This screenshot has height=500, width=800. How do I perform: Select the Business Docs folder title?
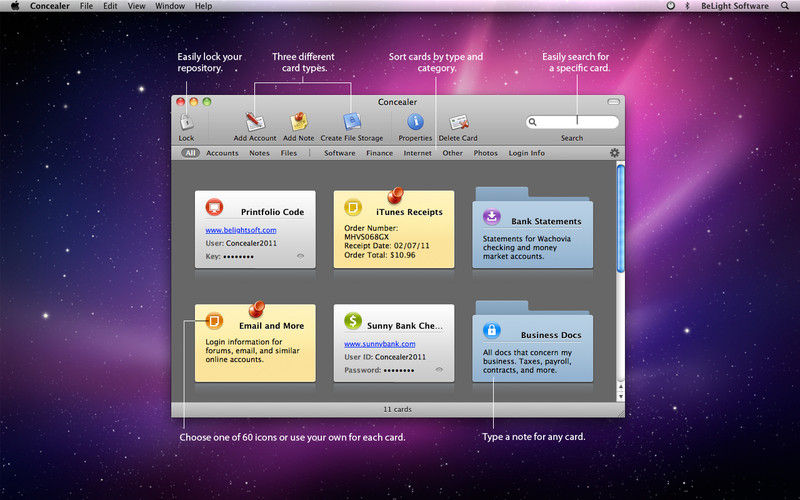pyautogui.click(x=551, y=335)
